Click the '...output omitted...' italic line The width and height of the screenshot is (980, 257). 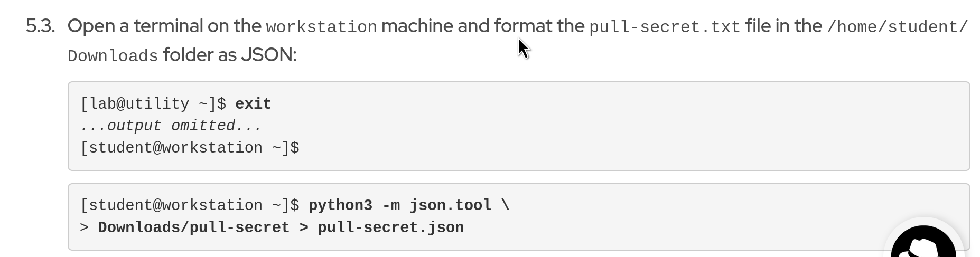[171, 126]
